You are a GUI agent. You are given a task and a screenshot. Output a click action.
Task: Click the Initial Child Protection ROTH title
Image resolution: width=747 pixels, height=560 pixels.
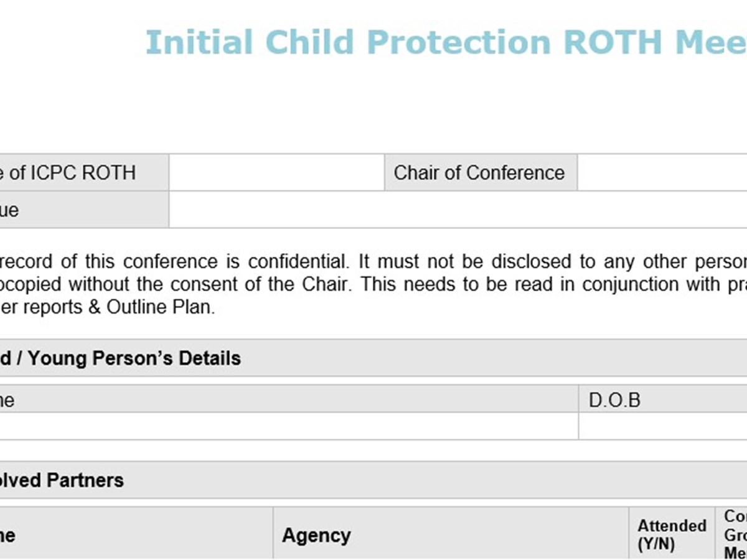(445, 42)
